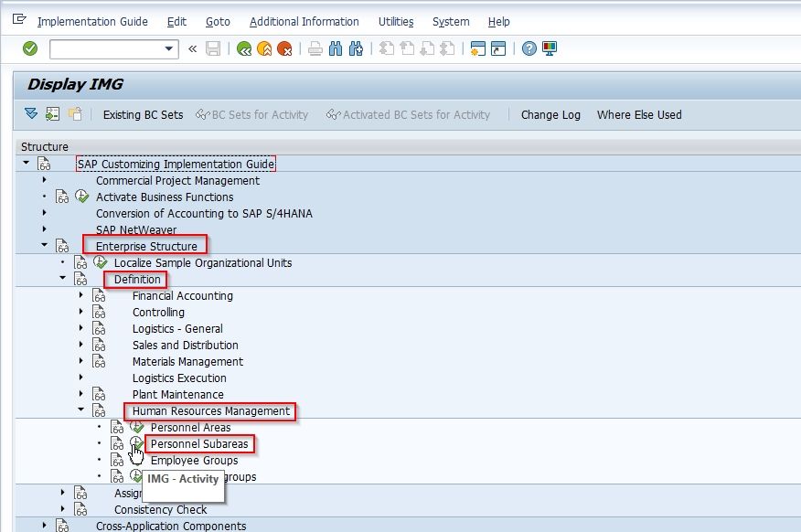Screen dimensions: 801x532
Task: Click the Save diskette icon
Action: (x=213, y=48)
